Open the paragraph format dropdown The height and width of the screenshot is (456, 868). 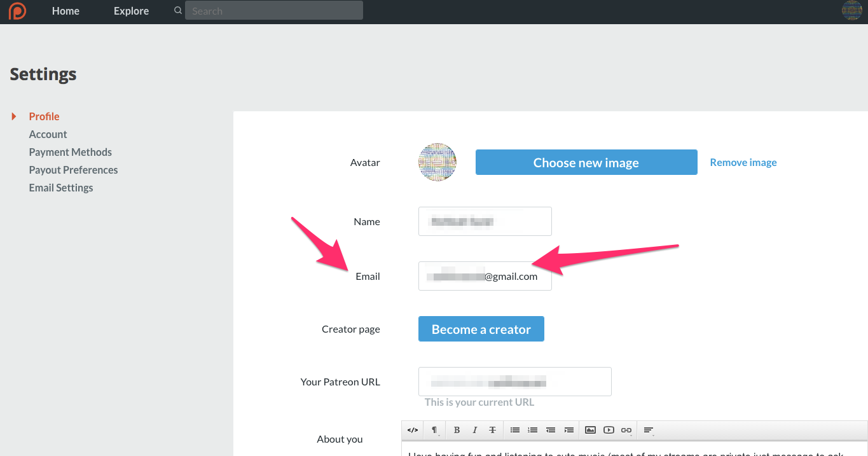point(434,430)
